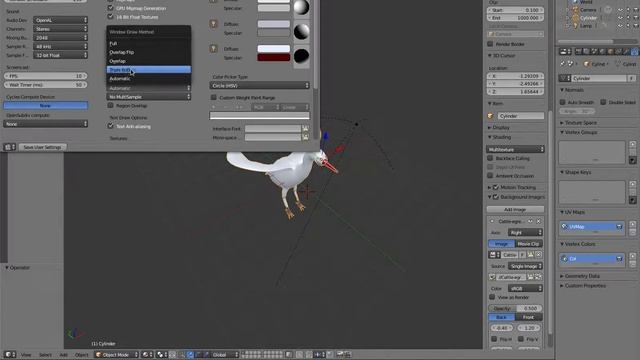Expand the Display panel

tap(499, 127)
